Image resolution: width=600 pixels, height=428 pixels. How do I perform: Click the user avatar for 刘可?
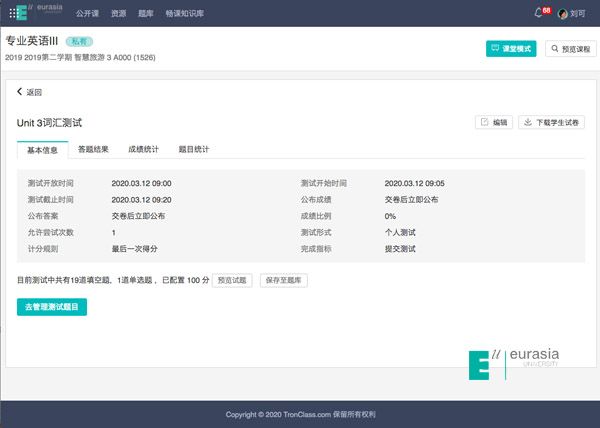(x=563, y=14)
